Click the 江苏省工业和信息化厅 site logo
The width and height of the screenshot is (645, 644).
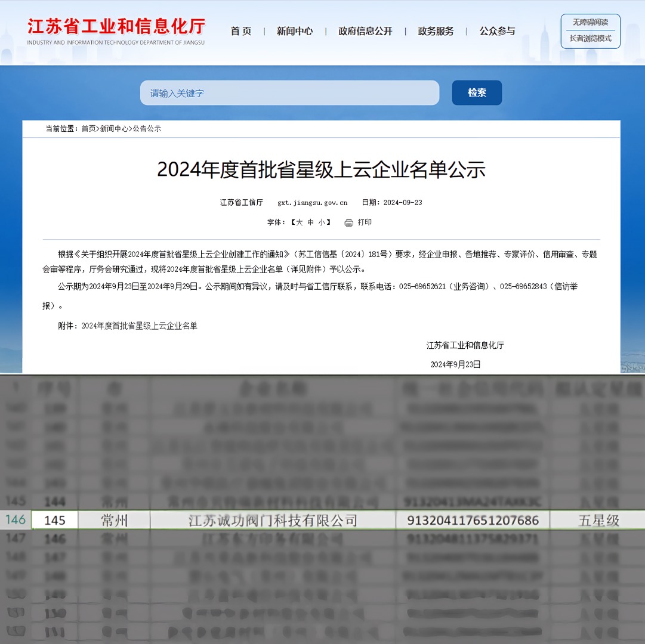[116, 31]
